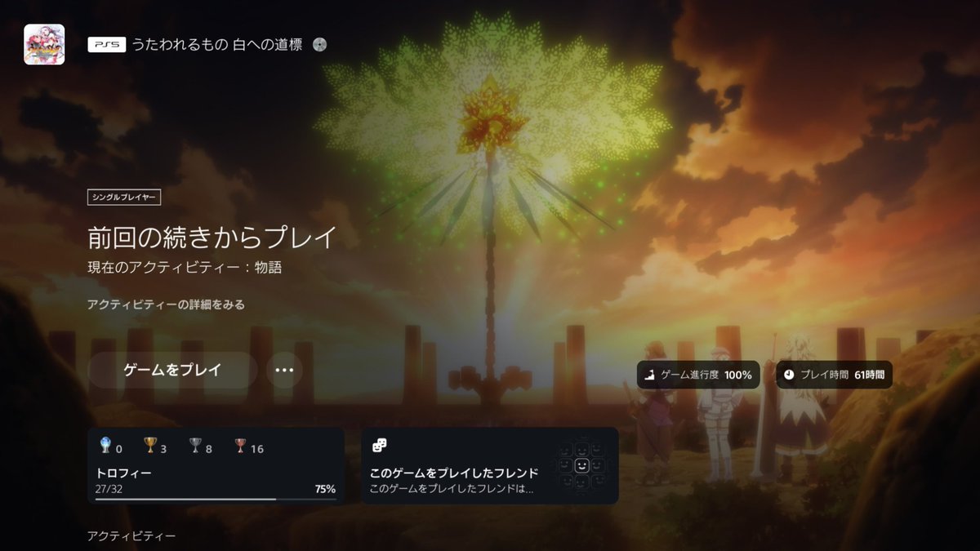This screenshot has width=980, height=551.
Task: Select game title うたわれるもの 白への道標
Action: 216,45
